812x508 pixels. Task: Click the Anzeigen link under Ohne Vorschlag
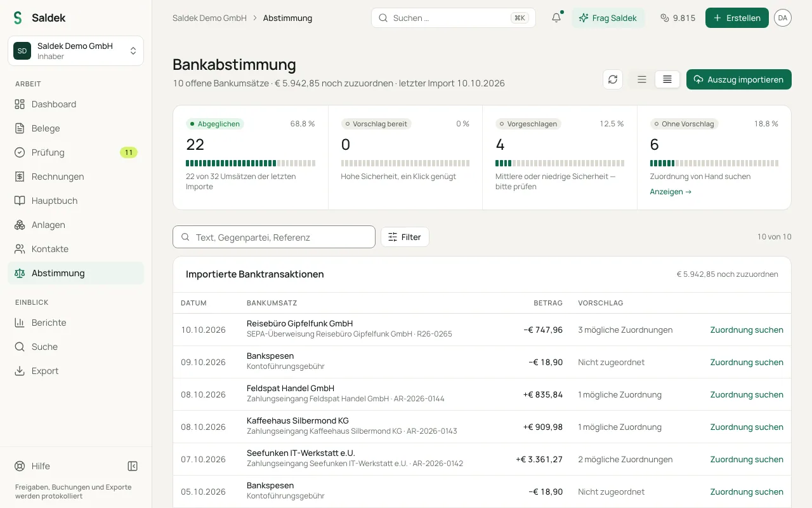[x=671, y=192]
